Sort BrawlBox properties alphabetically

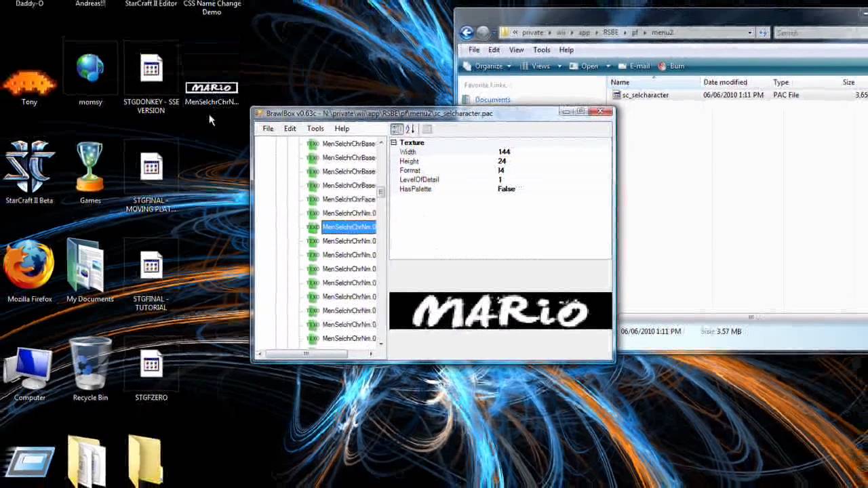[410, 129]
